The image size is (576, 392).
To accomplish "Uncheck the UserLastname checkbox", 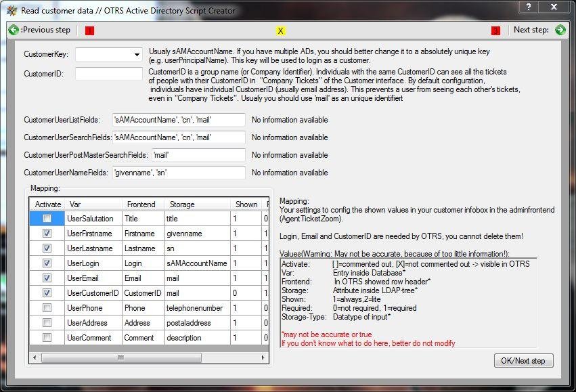I will tap(47, 248).
